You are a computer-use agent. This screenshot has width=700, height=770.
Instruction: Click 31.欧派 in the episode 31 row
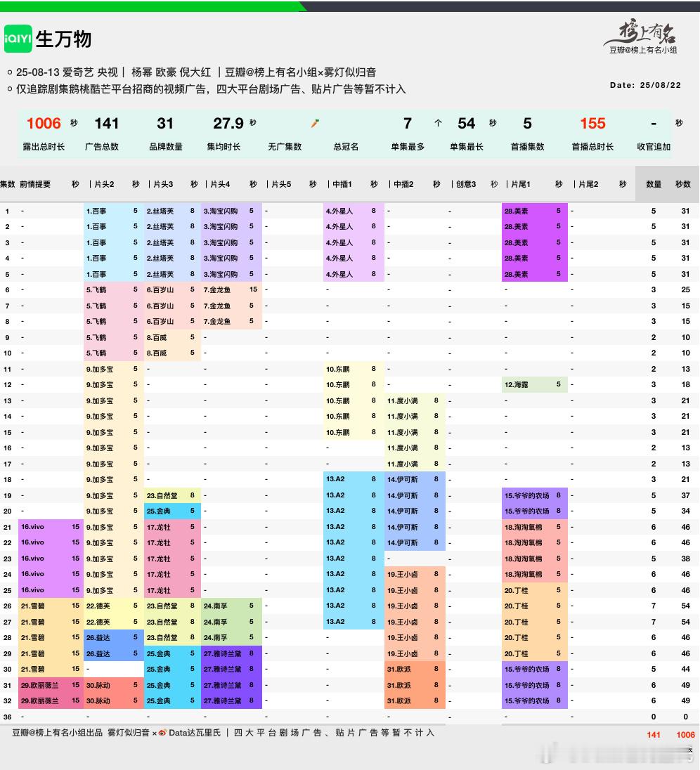click(399, 685)
